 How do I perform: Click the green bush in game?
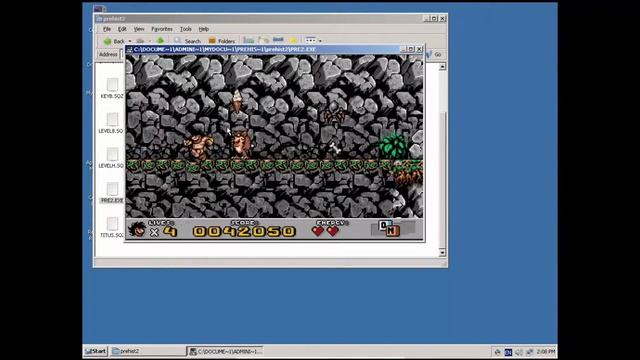pyautogui.click(x=393, y=145)
